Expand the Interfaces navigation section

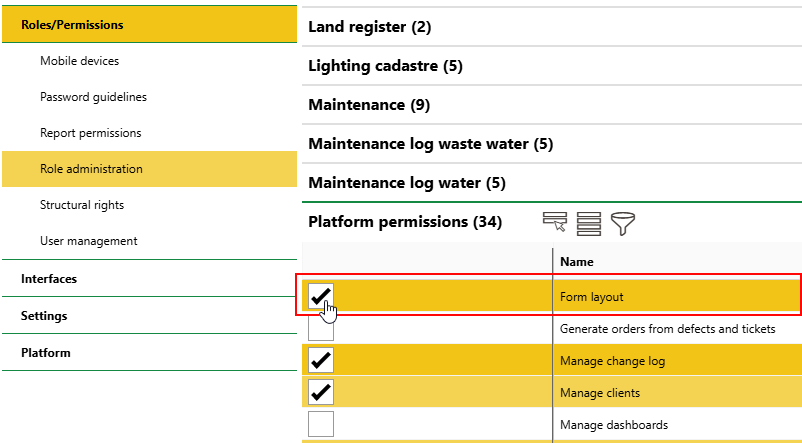49,279
